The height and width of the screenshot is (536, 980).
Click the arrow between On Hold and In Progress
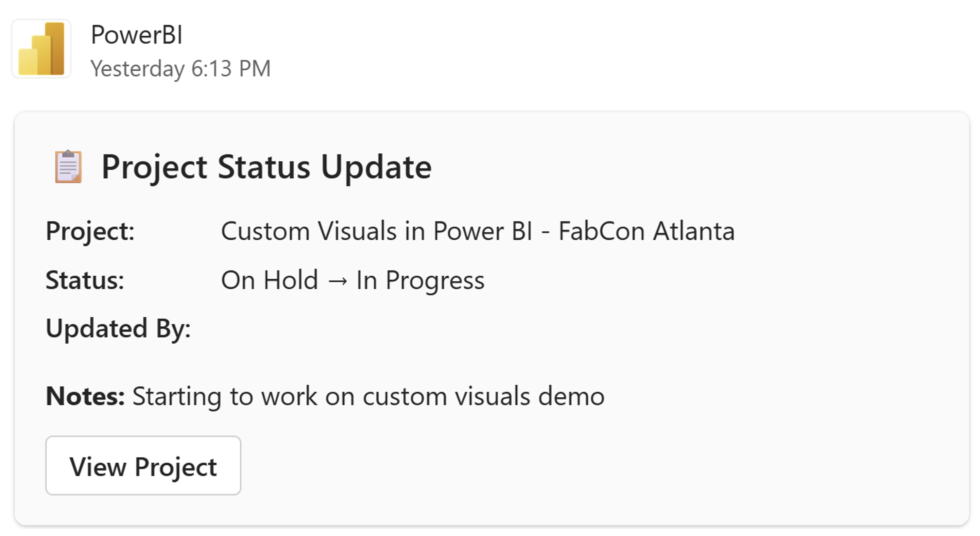click(337, 281)
